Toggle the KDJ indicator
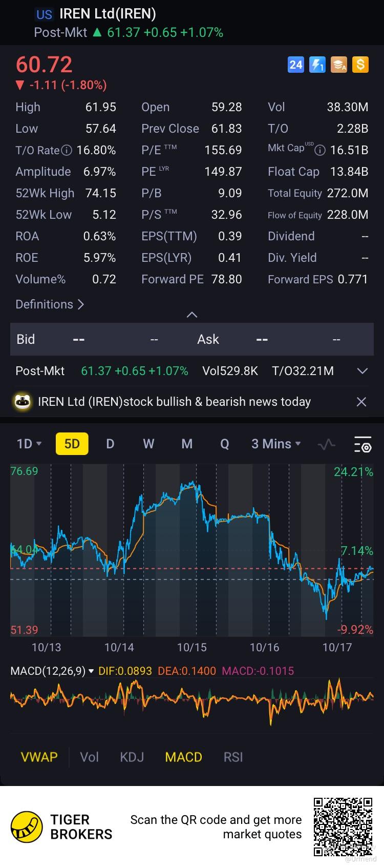This screenshot has width=384, height=868. point(132,757)
